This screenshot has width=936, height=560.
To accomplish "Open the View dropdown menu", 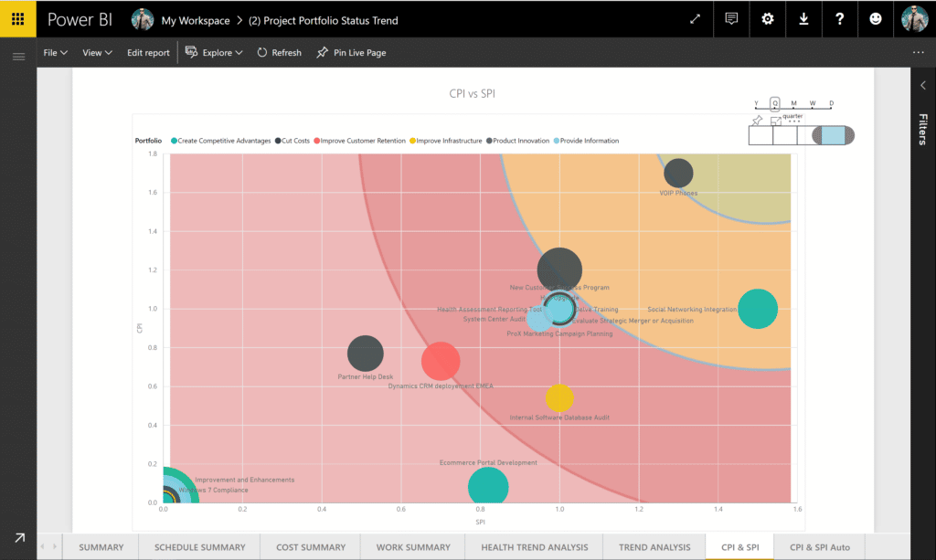I will (x=97, y=52).
